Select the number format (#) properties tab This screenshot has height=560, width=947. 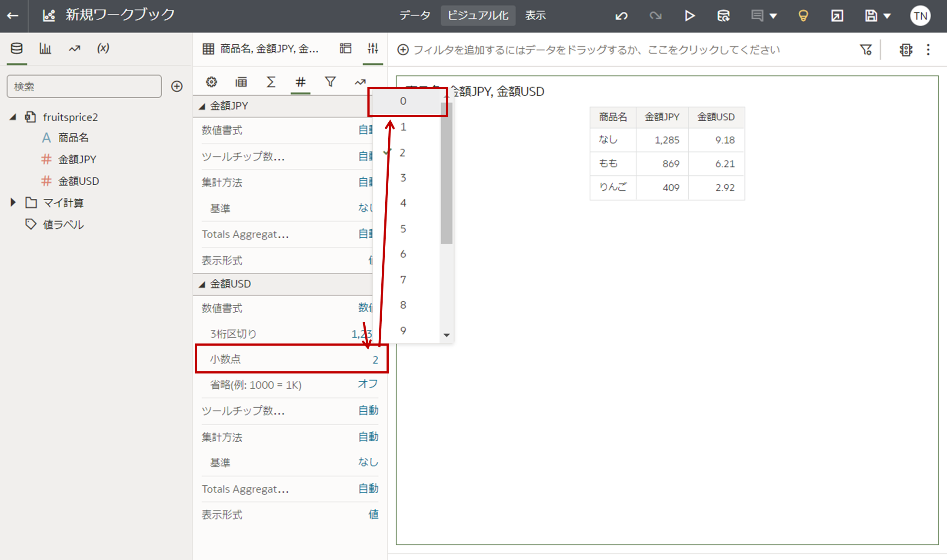click(x=300, y=82)
